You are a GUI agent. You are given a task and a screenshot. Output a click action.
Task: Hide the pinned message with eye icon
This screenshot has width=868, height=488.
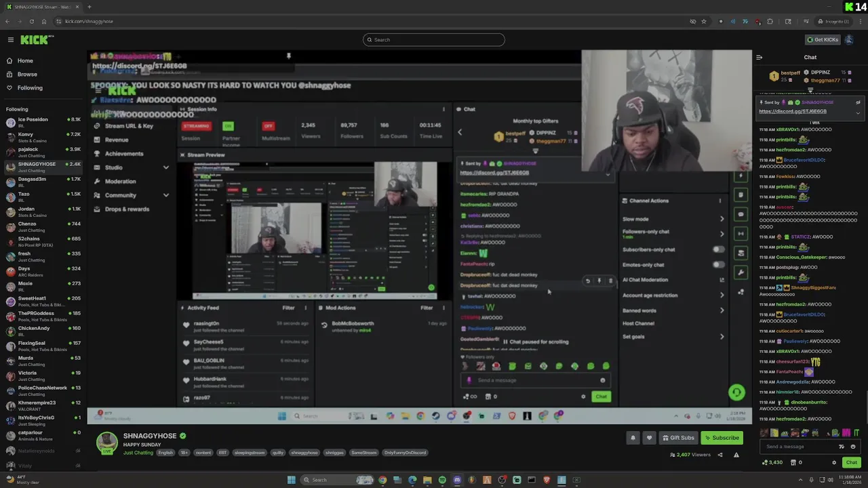859,102
